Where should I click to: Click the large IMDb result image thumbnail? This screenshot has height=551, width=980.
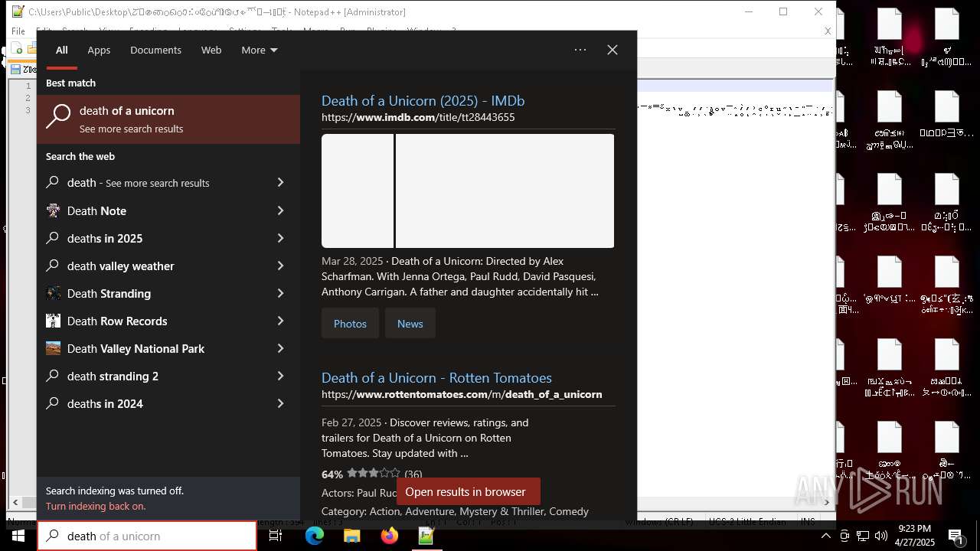tap(505, 191)
